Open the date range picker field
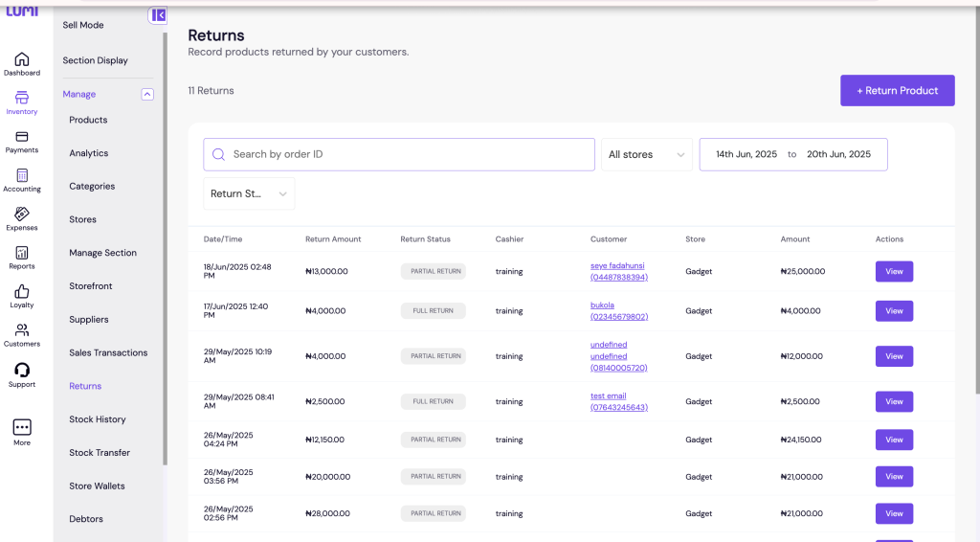The image size is (980, 542). (792, 154)
